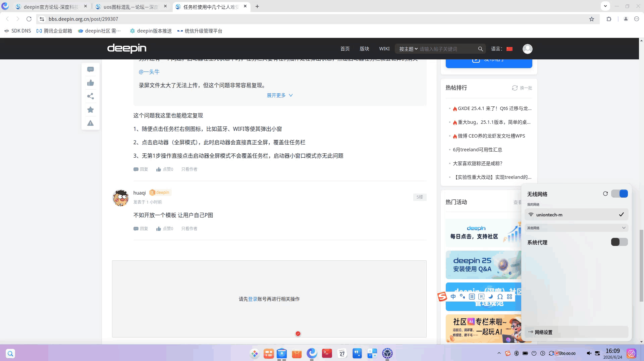Open the deepin版本推送 bookmark
Screen dimensions: 644x361
151,31
